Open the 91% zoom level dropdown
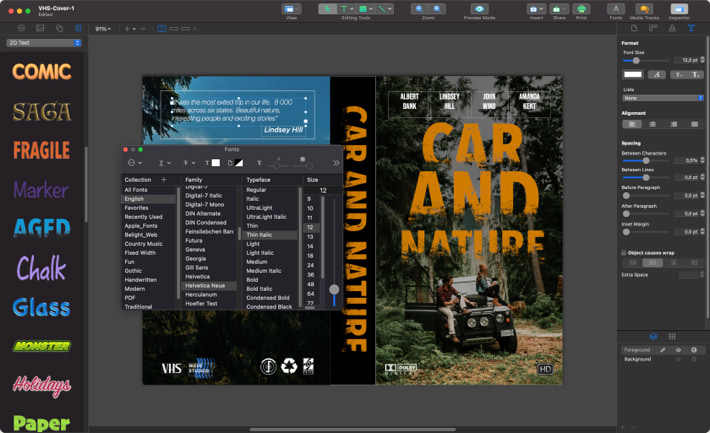 (x=103, y=29)
